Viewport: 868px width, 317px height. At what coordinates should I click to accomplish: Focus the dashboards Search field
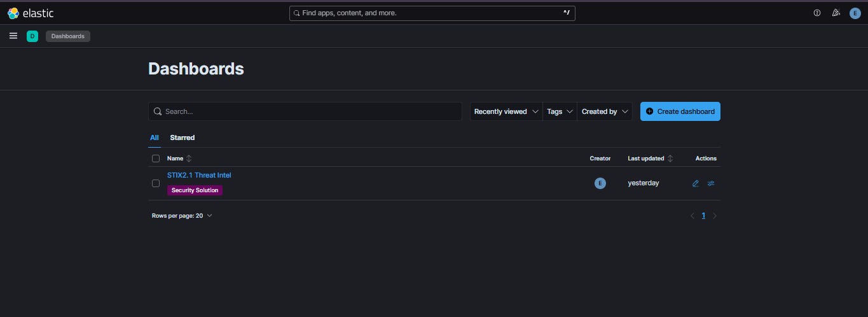[305, 111]
